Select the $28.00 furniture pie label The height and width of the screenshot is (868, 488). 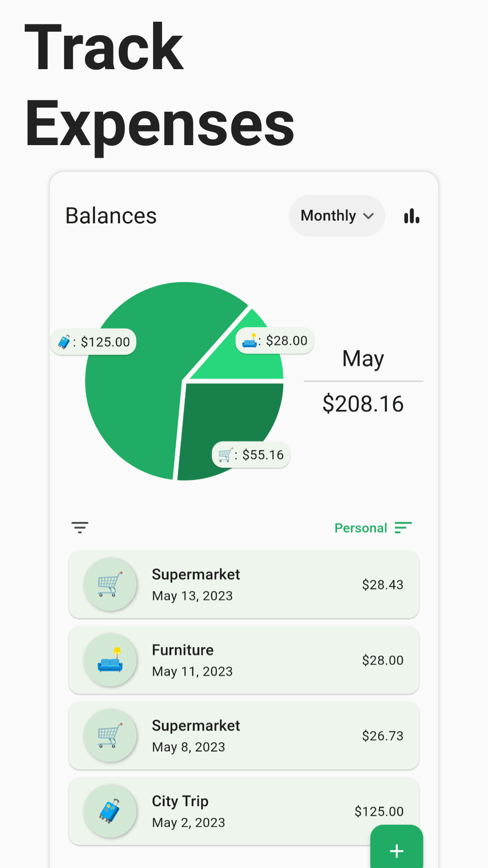point(275,340)
